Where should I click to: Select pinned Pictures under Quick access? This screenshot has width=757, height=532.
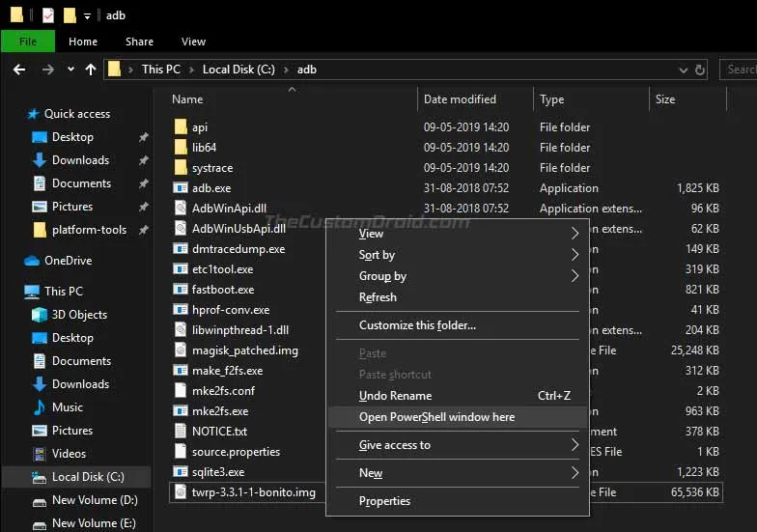click(x=71, y=207)
